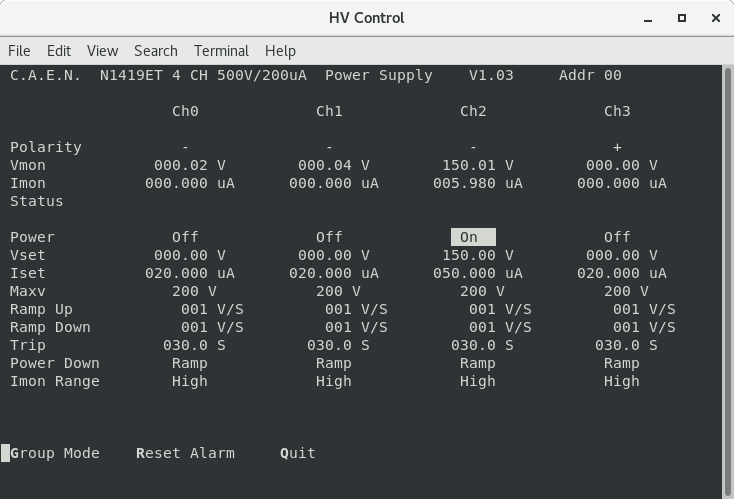The image size is (734, 499).
Task: Select Ch0 Ramp Up 001 V/S
Action: (x=212, y=309)
